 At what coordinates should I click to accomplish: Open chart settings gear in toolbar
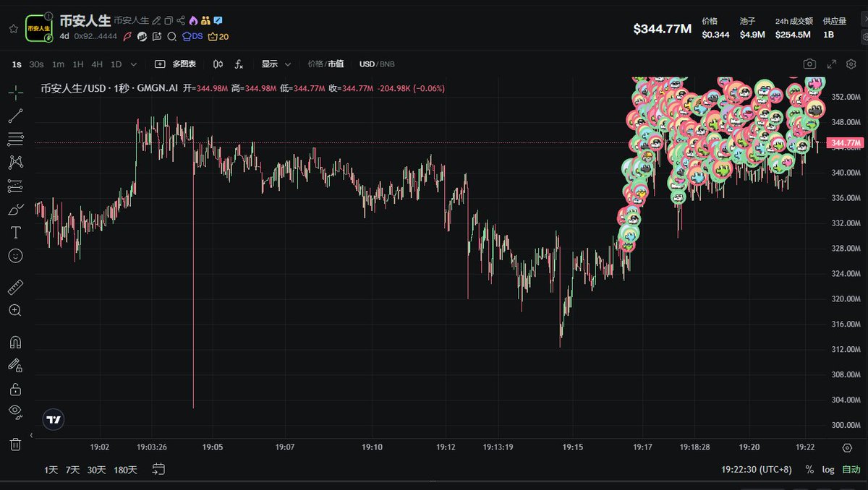[851, 64]
